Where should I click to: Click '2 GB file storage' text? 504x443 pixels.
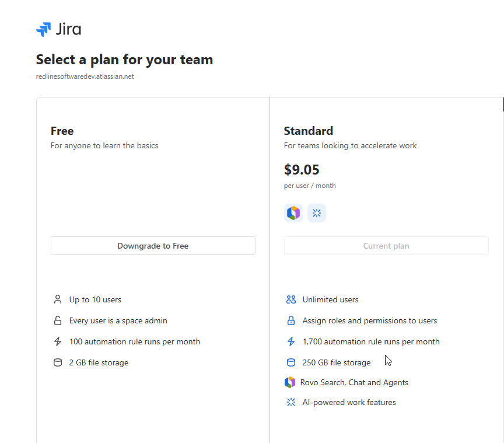[x=99, y=362]
